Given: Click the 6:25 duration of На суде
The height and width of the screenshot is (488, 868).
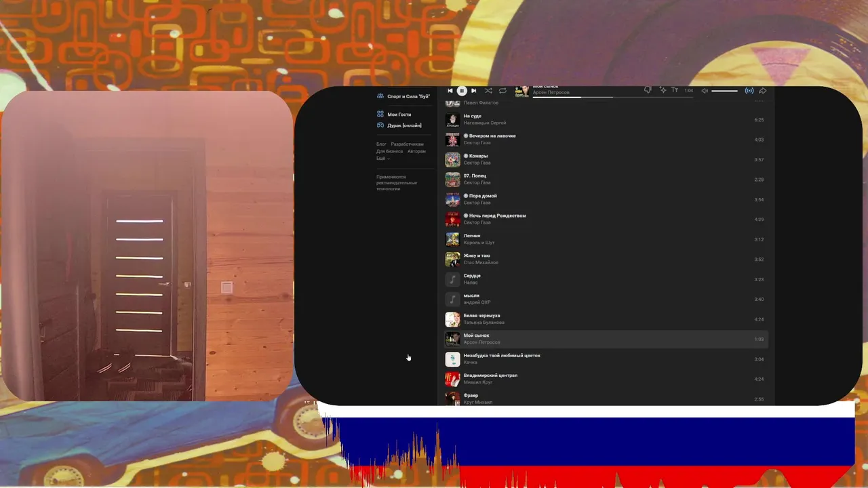Looking at the screenshot, I should pos(759,120).
